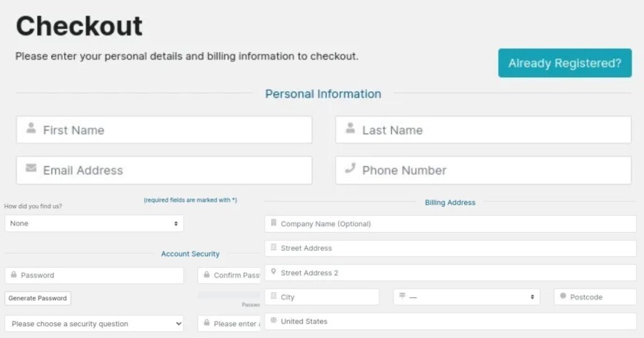Click the person icon in First Name field

[x=31, y=128]
